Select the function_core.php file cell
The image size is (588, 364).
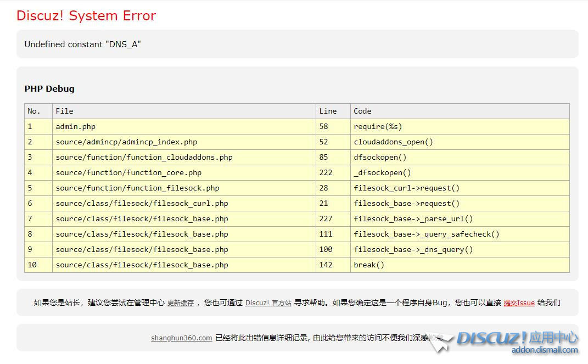[184, 173]
